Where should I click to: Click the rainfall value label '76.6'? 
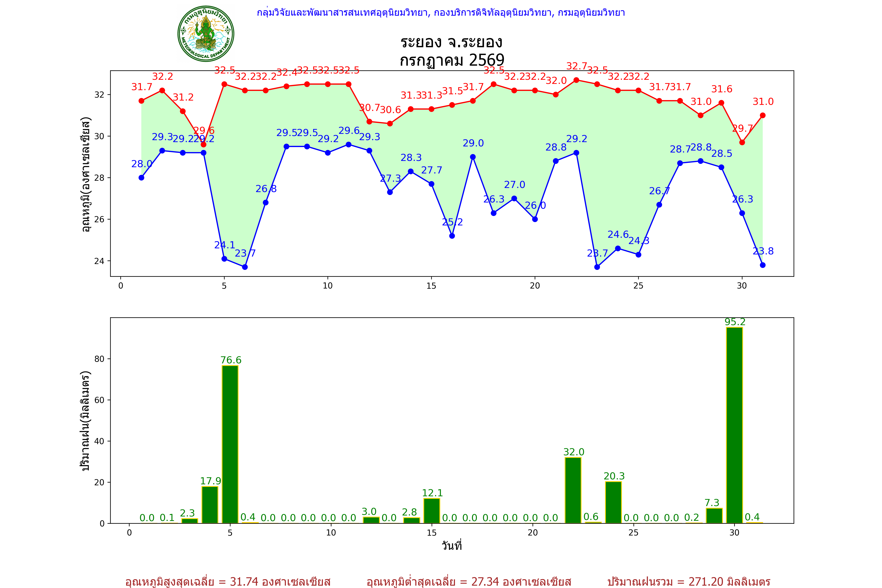click(231, 360)
